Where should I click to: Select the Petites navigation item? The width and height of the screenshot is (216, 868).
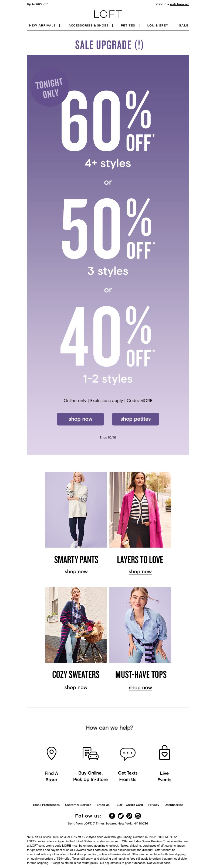coord(128,25)
